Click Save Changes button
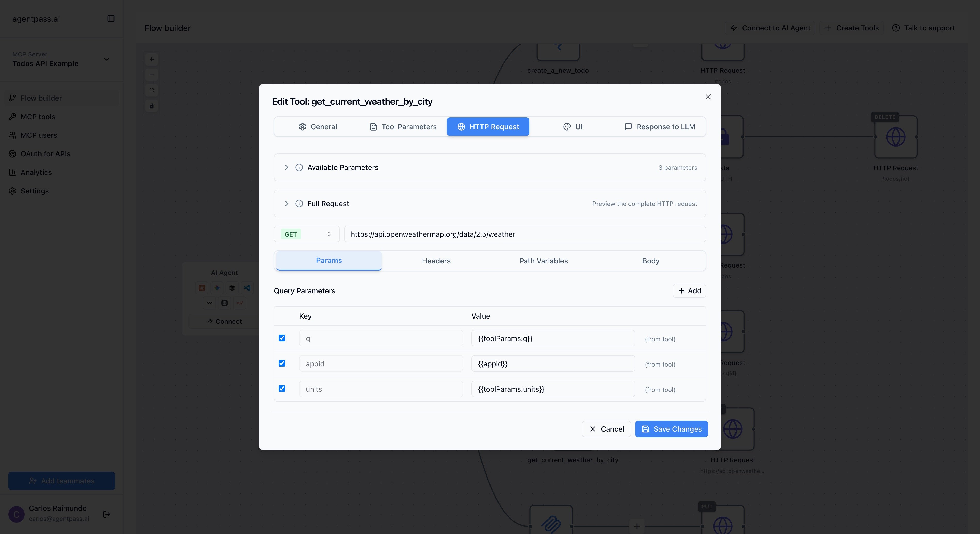Screen dimensions: 980x534 coord(672,429)
